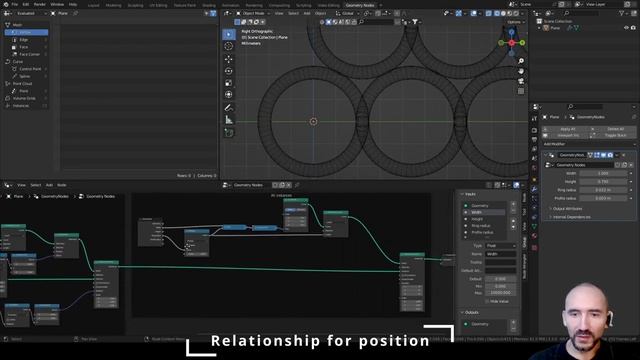Click the Blender logo menu icon
This screenshot has width=640, height=360.
click(x=6, y=4)
